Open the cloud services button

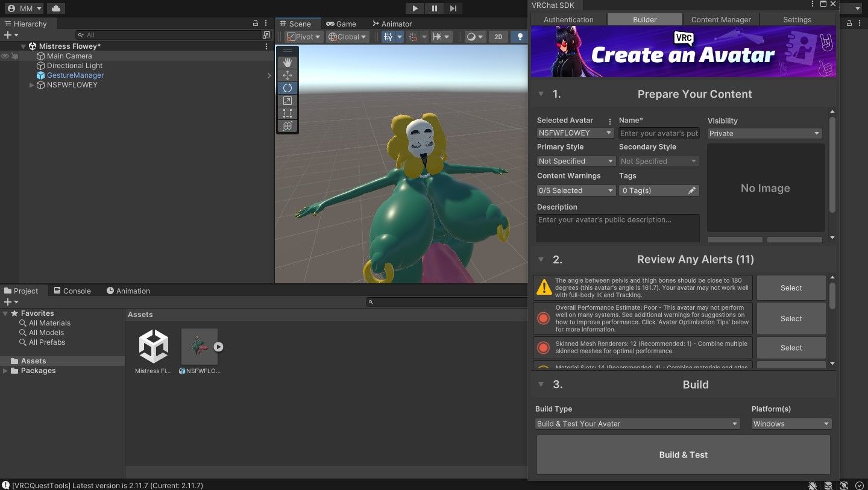click(55, 8)
